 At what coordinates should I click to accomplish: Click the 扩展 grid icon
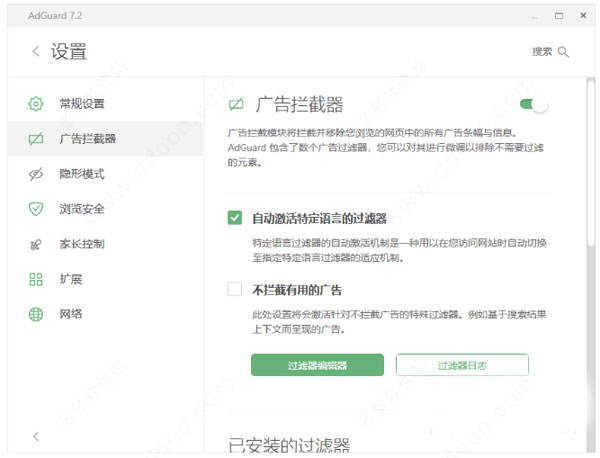(x=36, y=279)
